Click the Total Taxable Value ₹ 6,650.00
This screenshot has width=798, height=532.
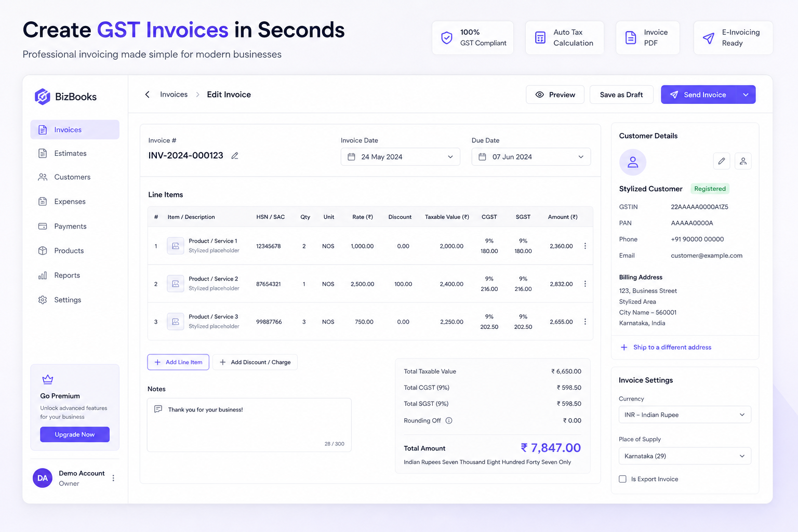click(x=566, y=371)
